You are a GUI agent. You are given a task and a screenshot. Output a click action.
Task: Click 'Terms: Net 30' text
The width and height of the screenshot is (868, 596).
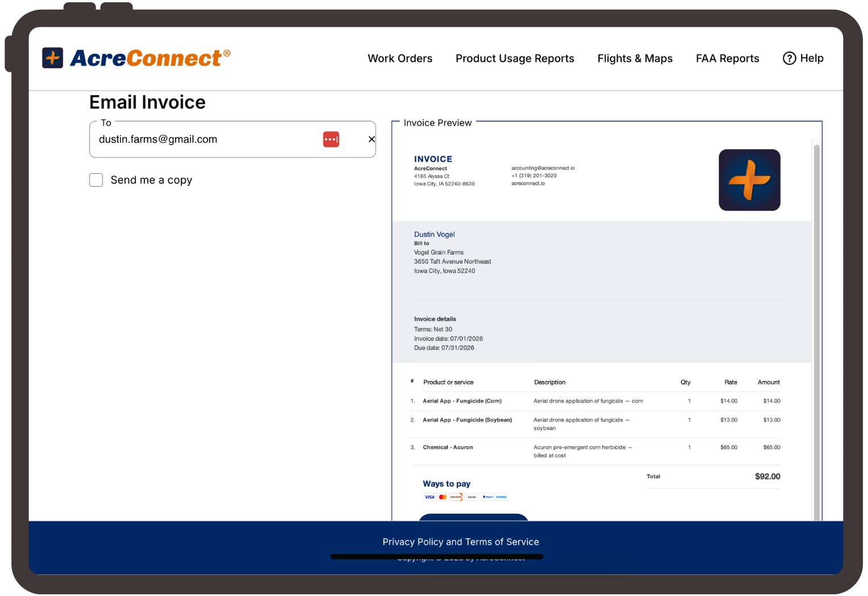tap(433, 329)
